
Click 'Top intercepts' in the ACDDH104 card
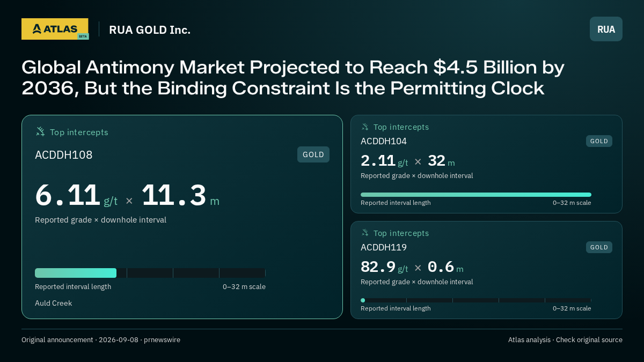[401, 127]
